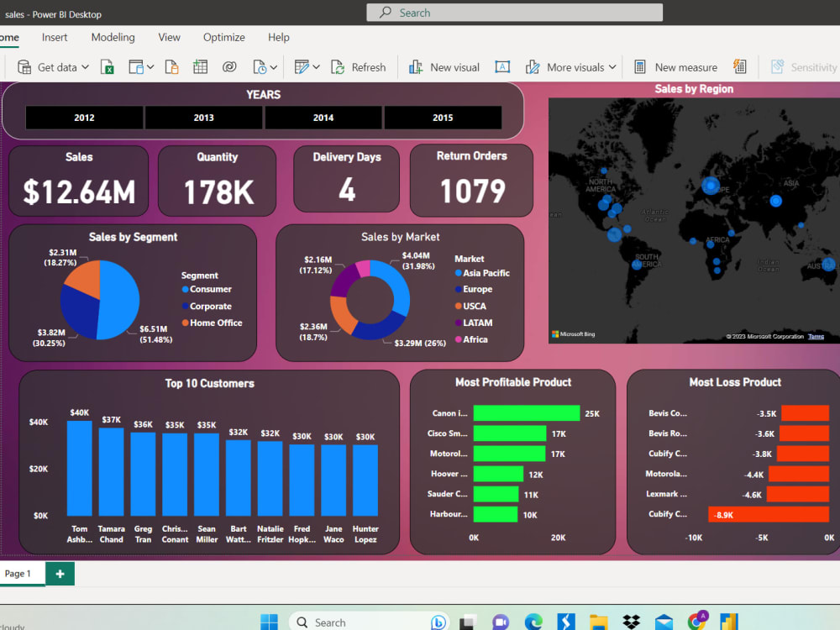The height and width of the screenshot is (630, 840).
Task: Expand the Recent sources dropdown arrow
Action: (x=273, y=66)
